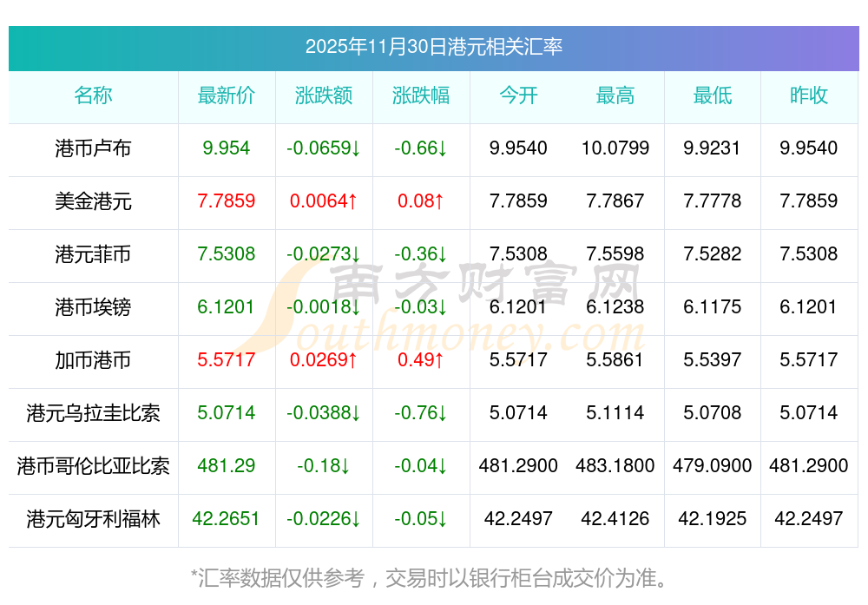Open the 港币埃镑 row name
Image resolution: width=868 pixels, height=605 pixels.
(93, 307)
